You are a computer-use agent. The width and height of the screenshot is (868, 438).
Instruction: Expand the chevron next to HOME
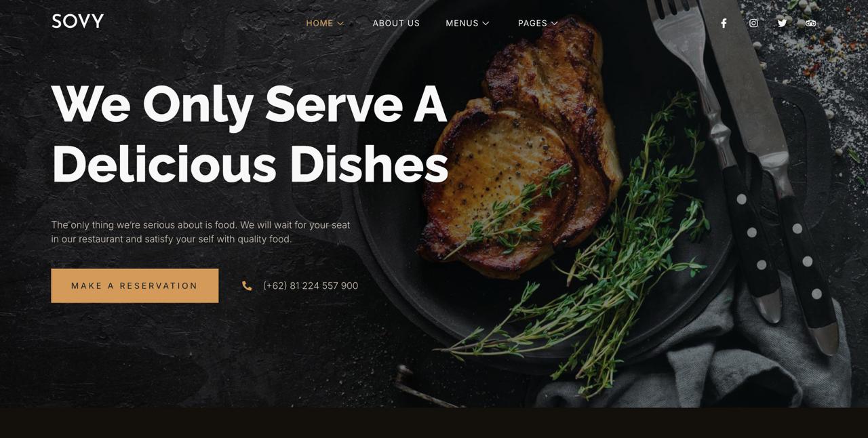(340, 23)
